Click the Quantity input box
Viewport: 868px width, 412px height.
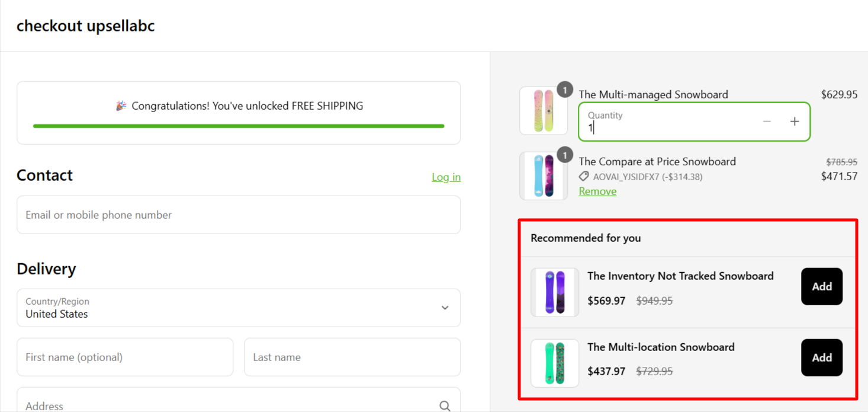coord(669,122)
